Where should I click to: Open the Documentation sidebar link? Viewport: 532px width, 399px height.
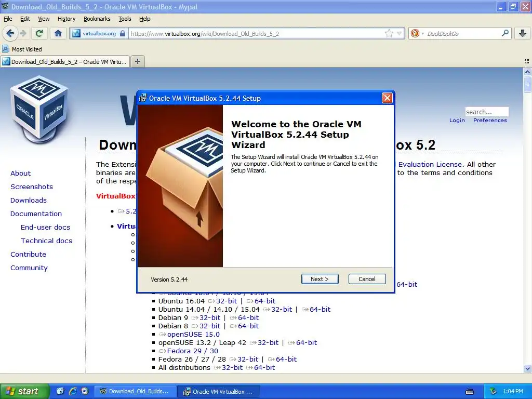[x=36, y=214]
